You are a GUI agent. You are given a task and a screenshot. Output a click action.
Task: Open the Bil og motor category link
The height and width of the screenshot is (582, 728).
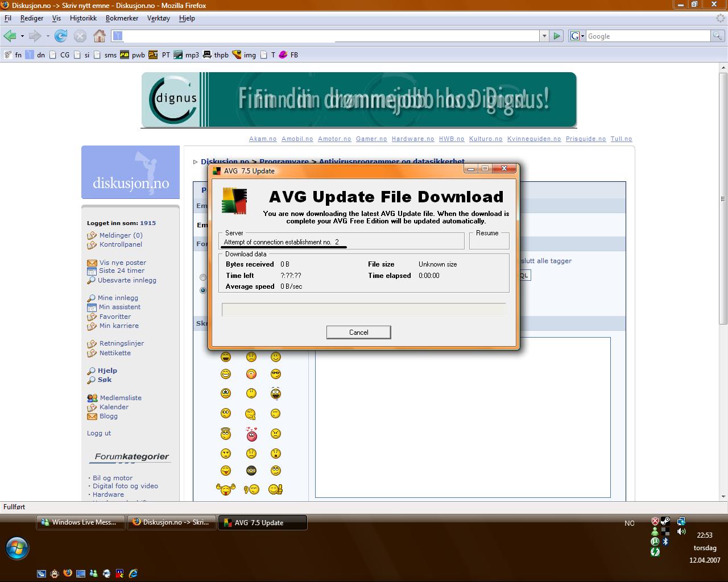coord(113,478)
